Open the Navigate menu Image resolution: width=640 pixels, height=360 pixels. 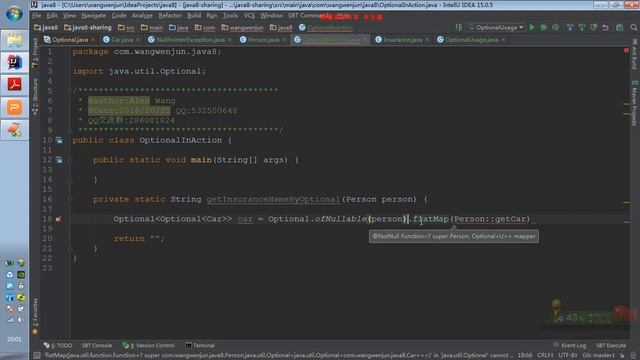pyautogui.click(x=93, y=16)
